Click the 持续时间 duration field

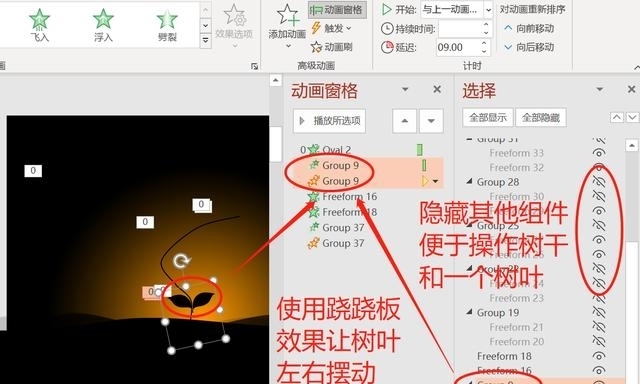click(x=460, y=29)
